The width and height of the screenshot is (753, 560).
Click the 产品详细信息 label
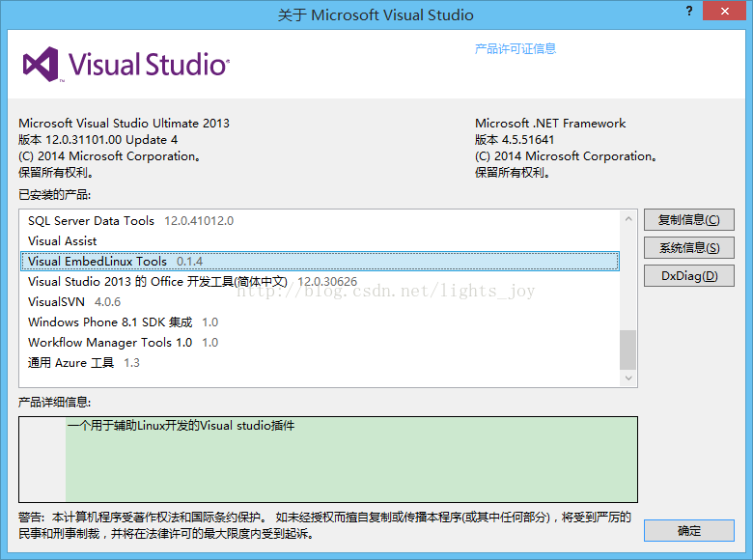point(54,402)
